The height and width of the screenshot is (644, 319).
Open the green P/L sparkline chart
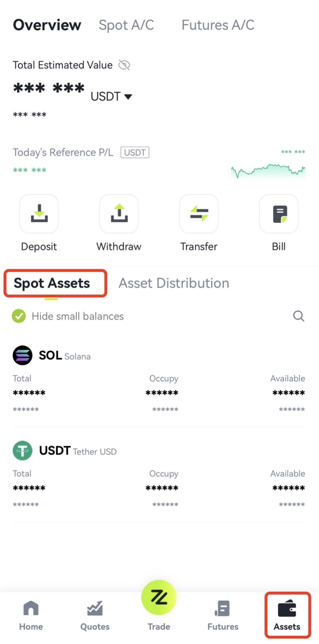coord(268,171)
